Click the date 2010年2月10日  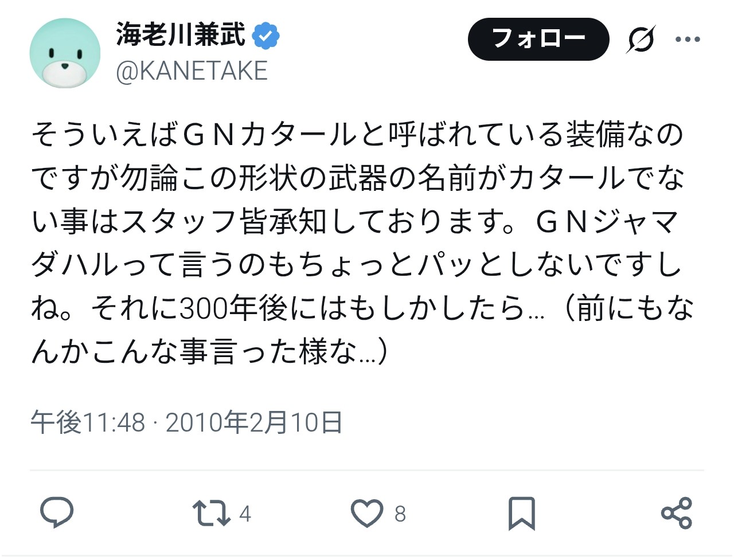click(x=254, y=423)
